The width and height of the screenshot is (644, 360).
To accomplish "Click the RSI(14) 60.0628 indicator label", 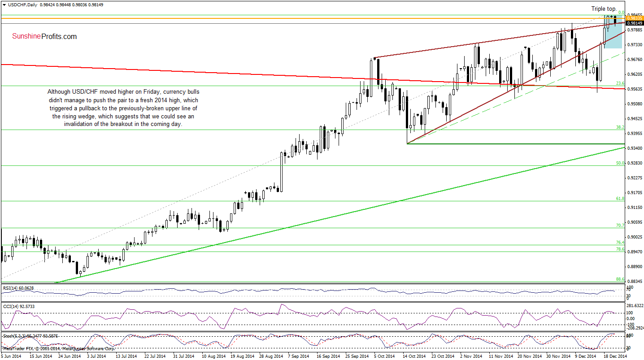I will pos(18,287).
